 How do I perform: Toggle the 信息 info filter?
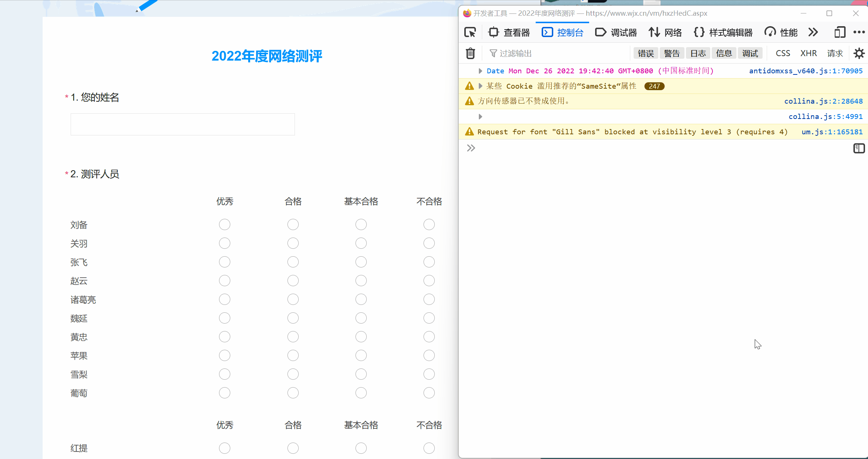[724, 53]
